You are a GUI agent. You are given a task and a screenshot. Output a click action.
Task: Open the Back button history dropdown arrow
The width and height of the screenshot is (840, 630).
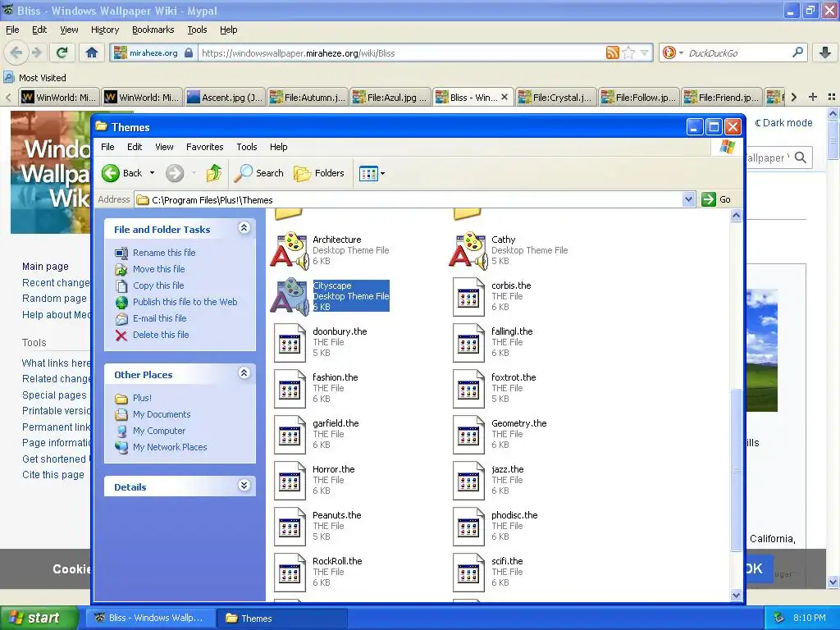click(x=152, y=173)
